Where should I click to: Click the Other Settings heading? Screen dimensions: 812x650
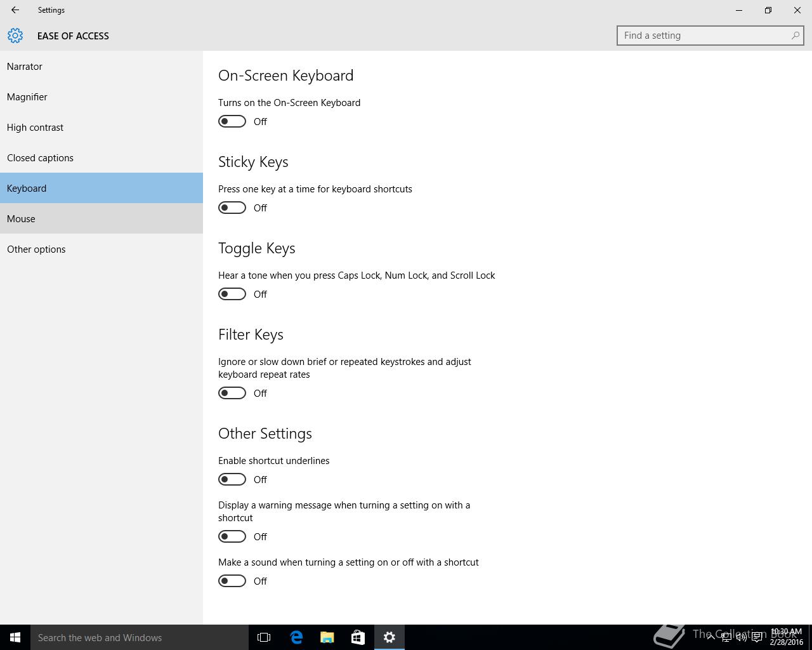[x=265, y=434]
